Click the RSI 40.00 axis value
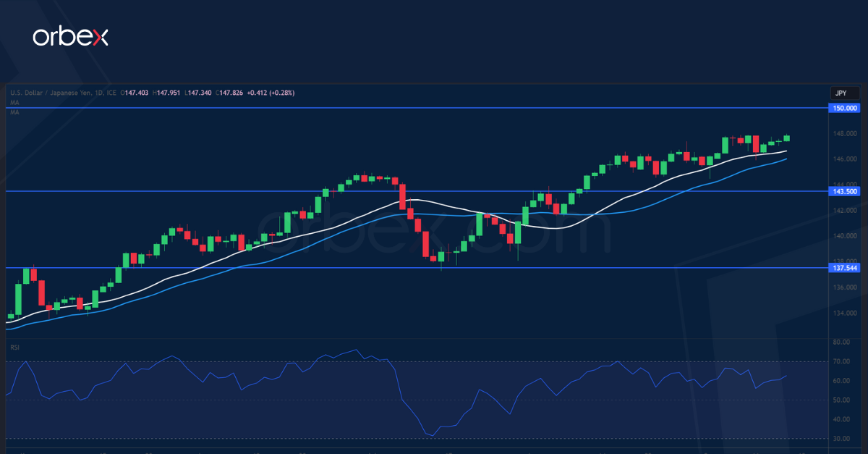Screen dimensions: 868x454 [x=841, y=420]
